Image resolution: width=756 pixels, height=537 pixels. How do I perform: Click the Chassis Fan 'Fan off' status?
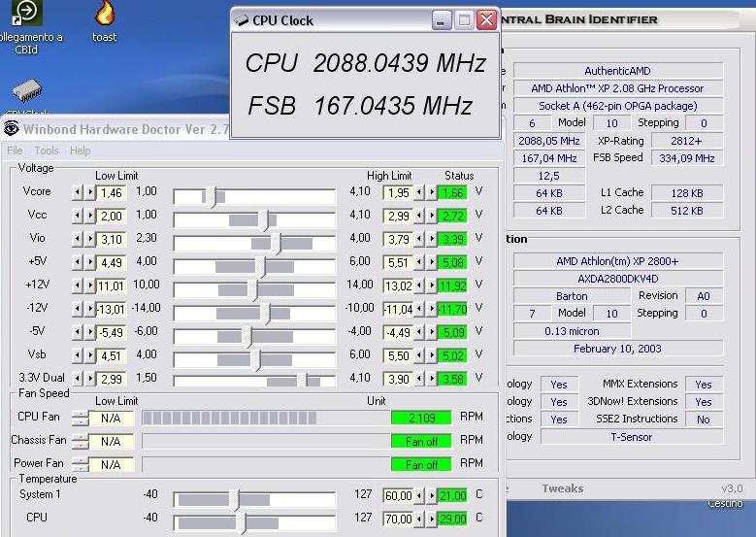tap(421, 441)
